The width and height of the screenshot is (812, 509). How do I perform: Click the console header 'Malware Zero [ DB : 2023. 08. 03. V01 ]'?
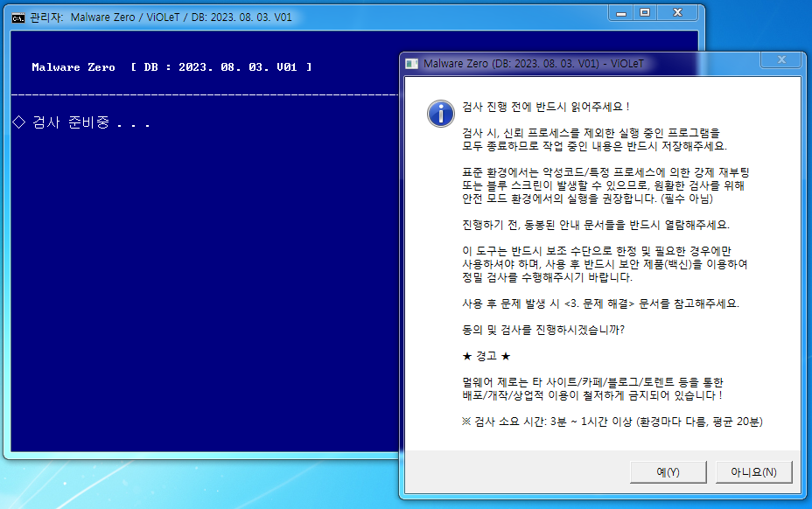(171, 67)
